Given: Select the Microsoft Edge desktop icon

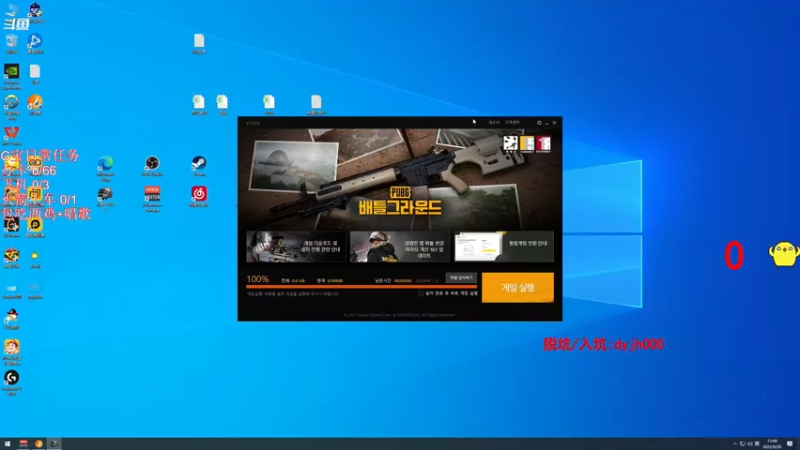Looking at the screenshot, I should (106, 168).
